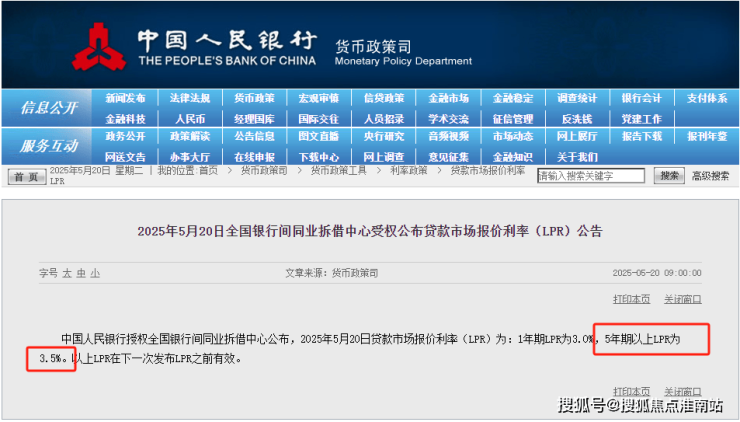Screen dimensions: 740x422
Task: Open the 网送文告 menu item
Action: point(125,157)
